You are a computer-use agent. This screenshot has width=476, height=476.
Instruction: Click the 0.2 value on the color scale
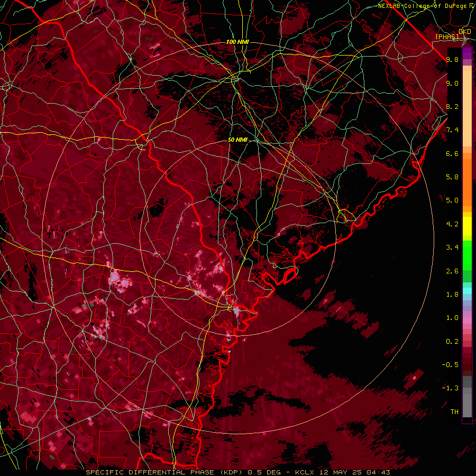click(x=452, y=342)
